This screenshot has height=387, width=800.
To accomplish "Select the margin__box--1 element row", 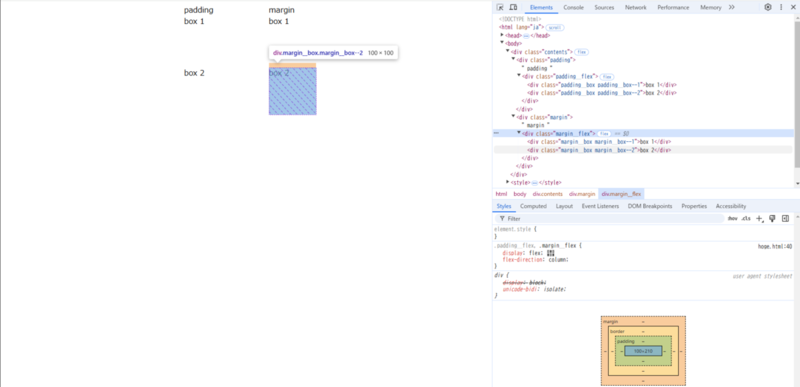I will point(599,142).
